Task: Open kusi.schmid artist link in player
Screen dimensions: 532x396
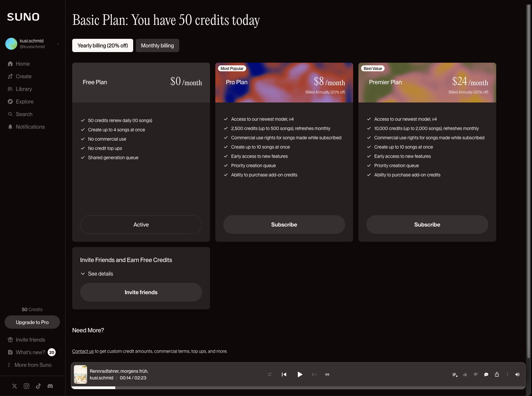Action: [101, 378]
